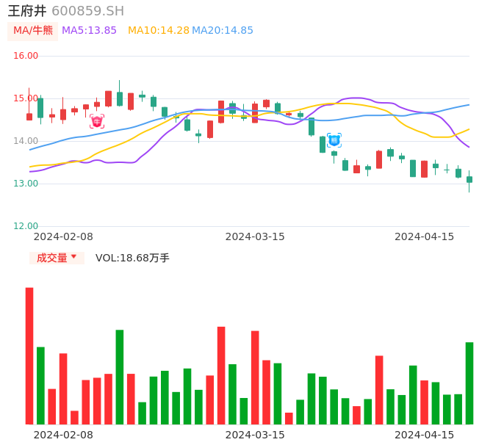Click the final candlestick on the price chart
Image resolution: width=504 pixels, height=445 pixels.
point(469,179)
